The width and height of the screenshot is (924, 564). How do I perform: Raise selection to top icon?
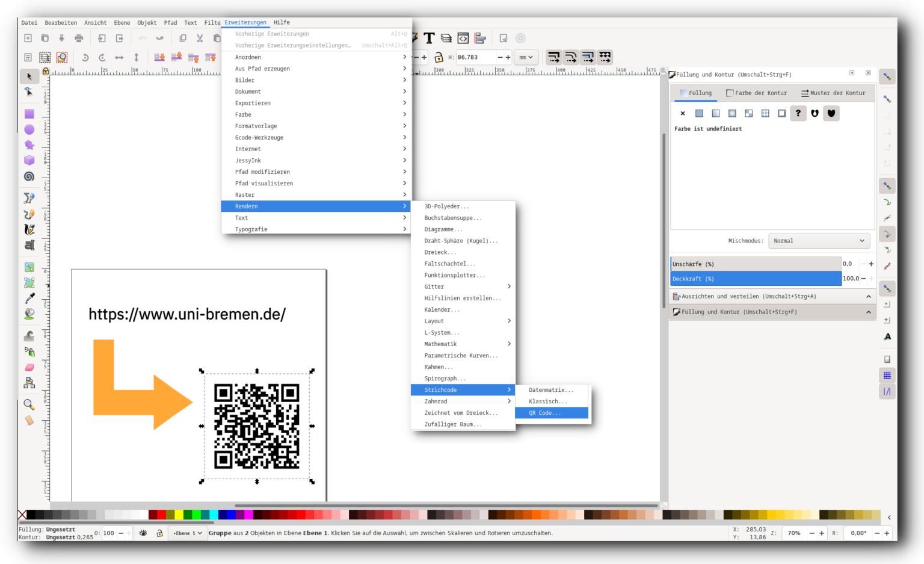(x=211, y=57)
